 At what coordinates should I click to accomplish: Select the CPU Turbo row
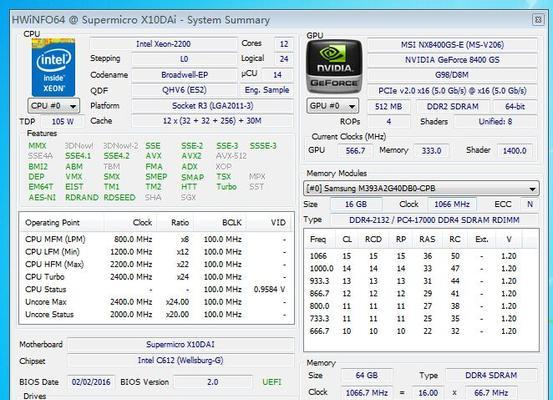pos(156,277)
